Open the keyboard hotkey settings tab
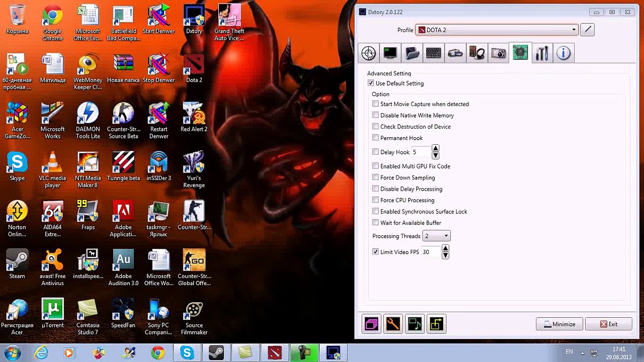This screenshot has height=362, width=644. click(434, 53)
